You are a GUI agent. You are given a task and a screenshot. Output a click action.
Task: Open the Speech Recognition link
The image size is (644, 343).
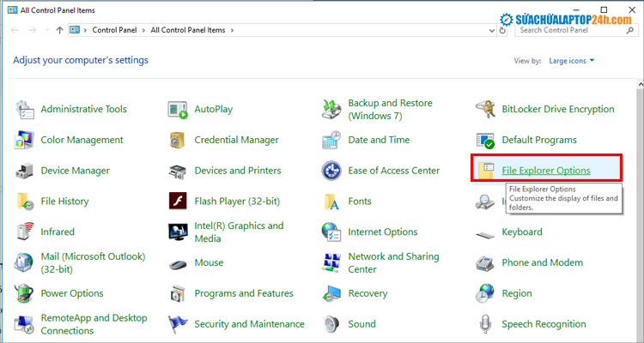(544, 324)
